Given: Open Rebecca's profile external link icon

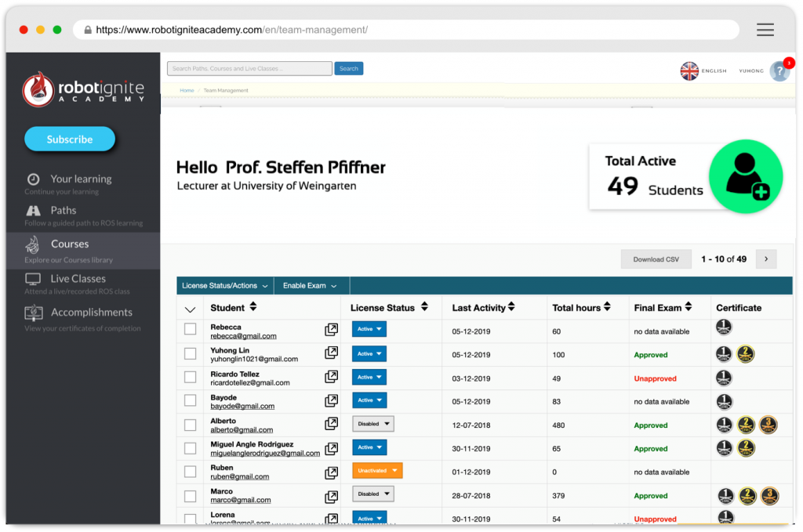Looking at the screenshot, I should pyautogui.click(x=332, y=330).
